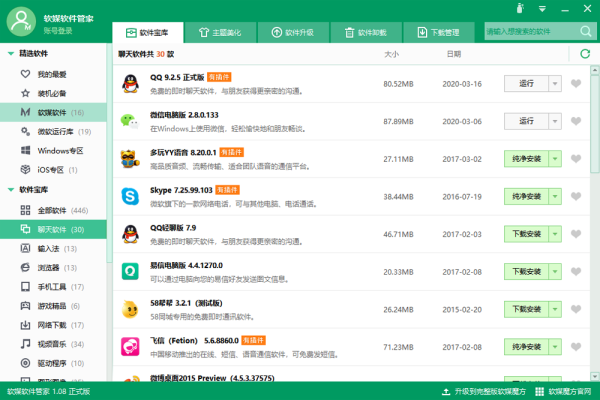This screenshot has height=400, width=600.
Task: Favorite 飞信 Fetion with heart
Action: (576, 347)
